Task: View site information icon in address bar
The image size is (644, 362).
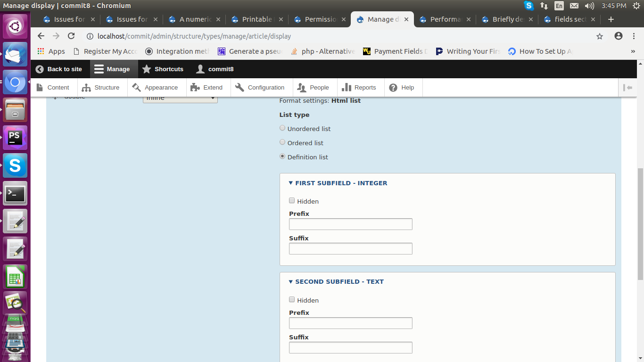Action: coord(90,36)
